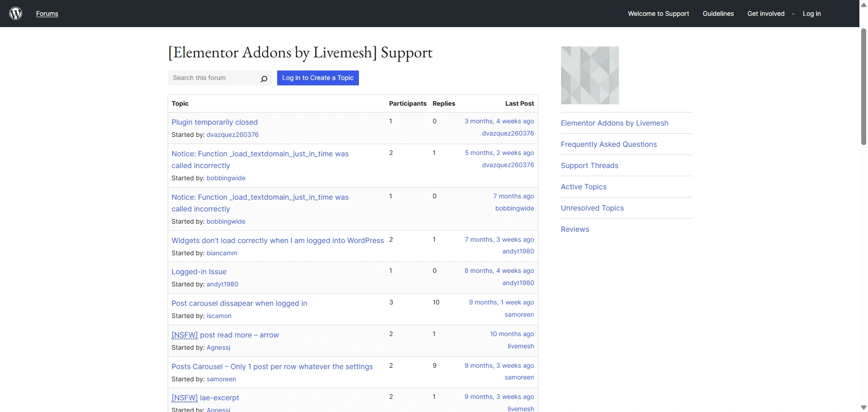Click the 9 months, 1 week ago link
This screenshot has height=412, width=868.
(501, 302)
